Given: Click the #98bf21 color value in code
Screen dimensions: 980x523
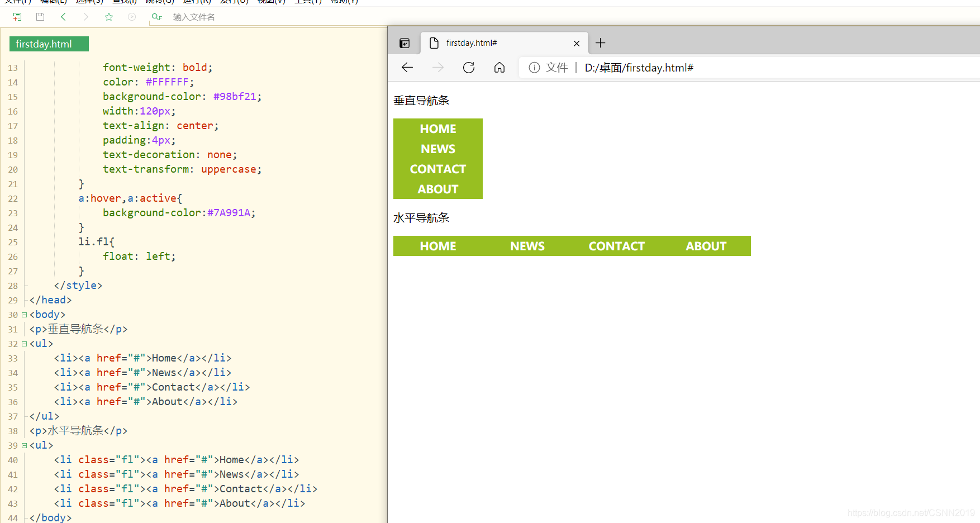Looking at the screenshot, I should (x=235, y=97).
